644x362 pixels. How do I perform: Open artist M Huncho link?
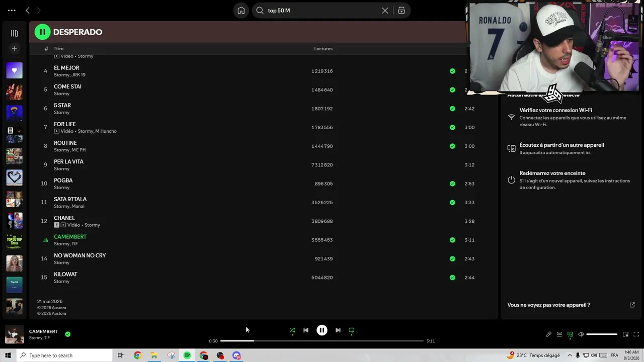[106, 131]
